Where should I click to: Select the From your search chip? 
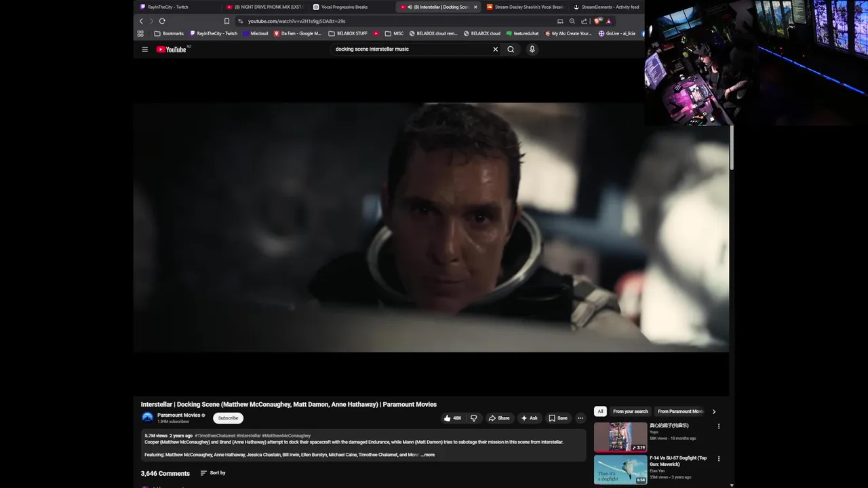pyautogui.click(x=630, y=411)
